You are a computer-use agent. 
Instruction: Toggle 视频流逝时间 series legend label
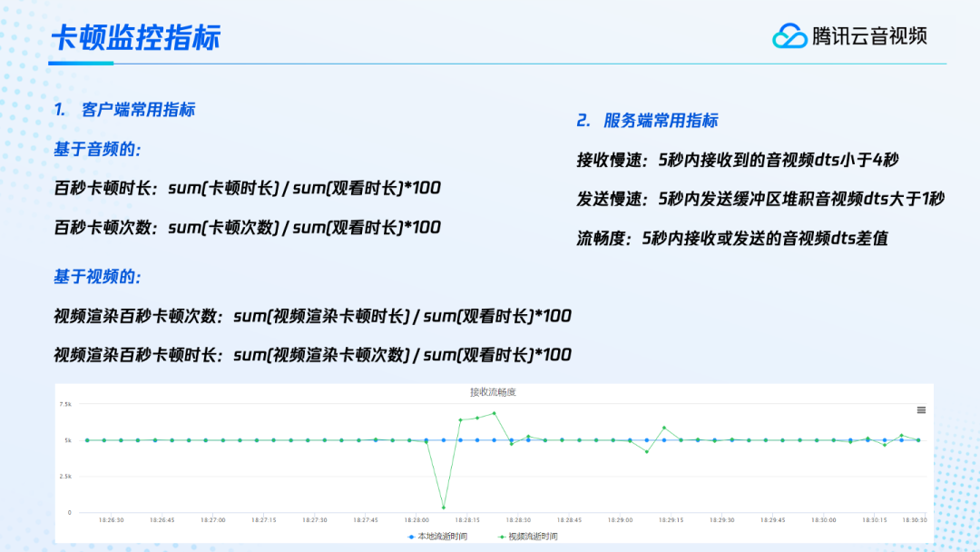tap(533, 537)
